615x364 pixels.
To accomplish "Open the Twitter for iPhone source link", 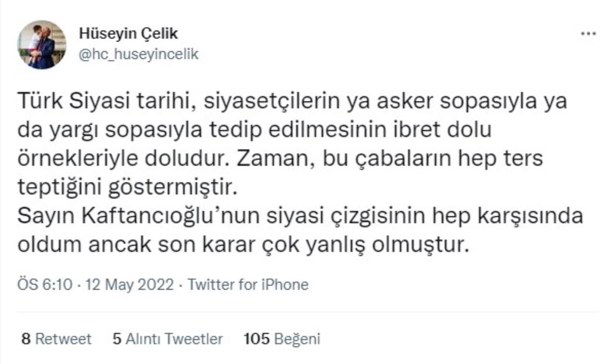I will (248, 285).
